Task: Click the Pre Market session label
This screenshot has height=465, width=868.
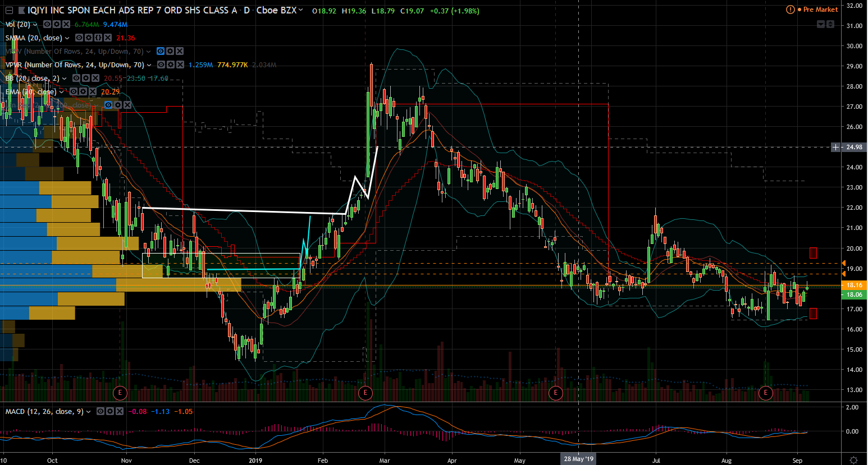Action: (x=820, y=10)
